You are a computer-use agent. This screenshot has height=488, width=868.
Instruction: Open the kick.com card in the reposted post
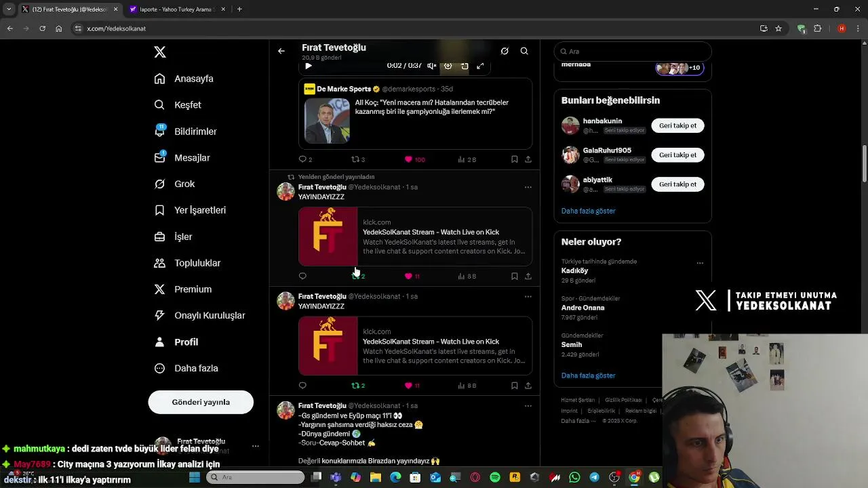pos(415,237)
